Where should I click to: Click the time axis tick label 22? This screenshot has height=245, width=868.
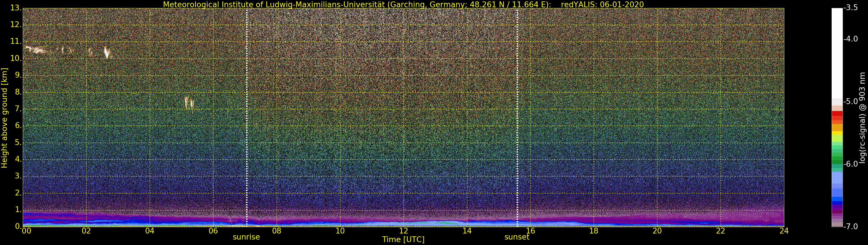click(x=720, y=231)
